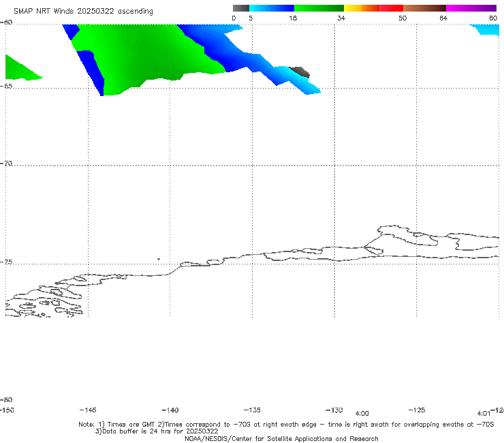
Task: Click the NOAA/NESDIS Center for Satellite Applications credit
Action: pos(281,438)
